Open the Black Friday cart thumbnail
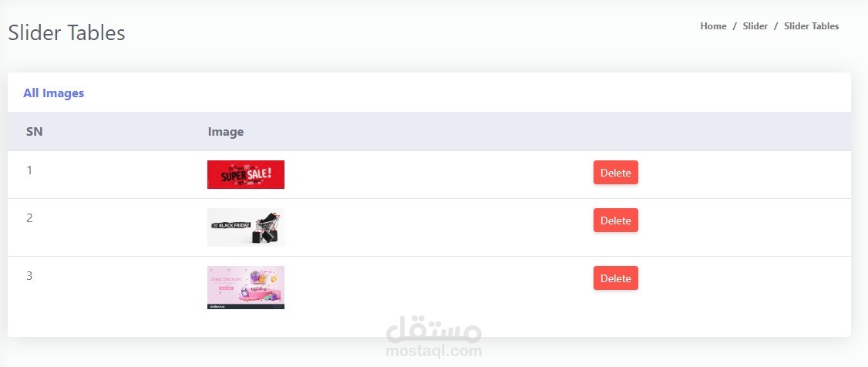This screenshot has height=367, width=868. [x=246, y=227]
